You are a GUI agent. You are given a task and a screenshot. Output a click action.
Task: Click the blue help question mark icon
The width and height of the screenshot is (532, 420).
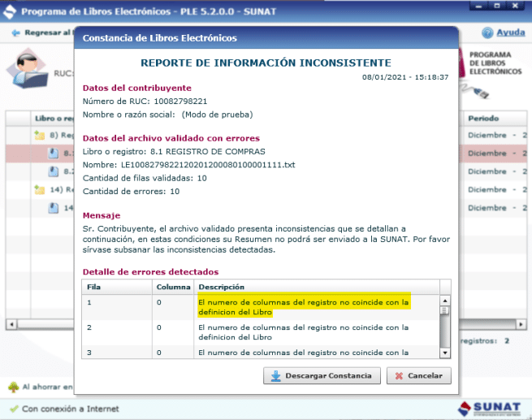pyautogui.click(x=488, y=33)
